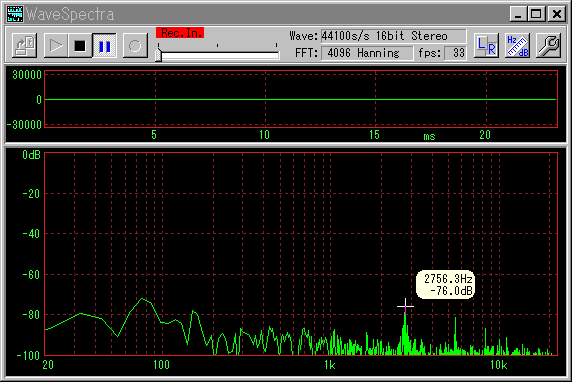
Task: Click the Wave format field 44100s/s 16bit Stereo
Action: click(x=394, y=36)
